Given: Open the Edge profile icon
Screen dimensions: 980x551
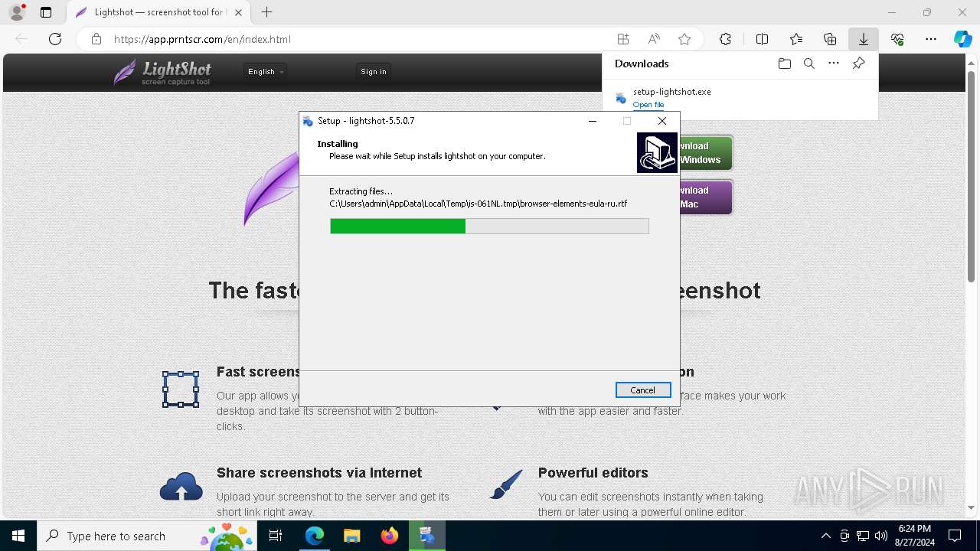Looking at the screenshot, I should click(x=17, y=12).
